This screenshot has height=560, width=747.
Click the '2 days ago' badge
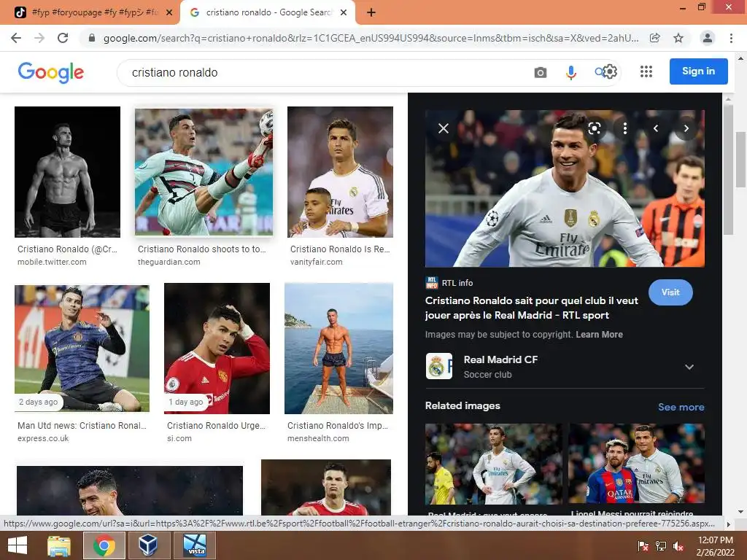(38, 402)
